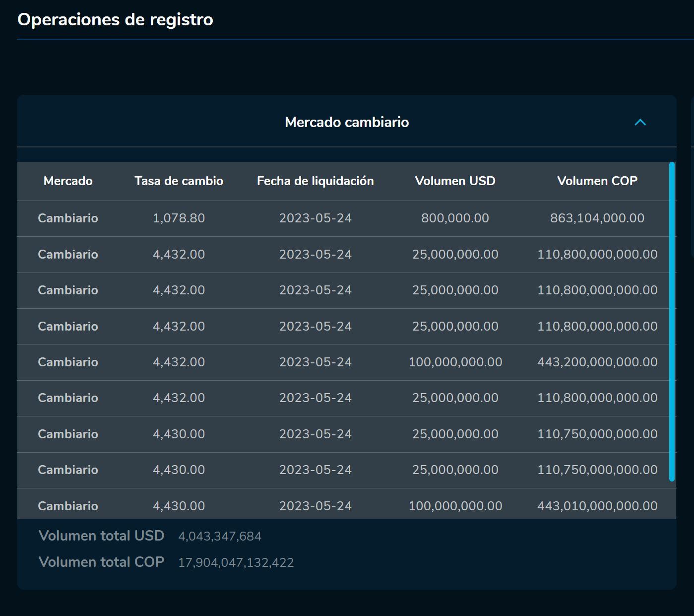This screenshot has width=694, height=616.
Task: Click the Volumen total COP label
Action: (101, 562)
